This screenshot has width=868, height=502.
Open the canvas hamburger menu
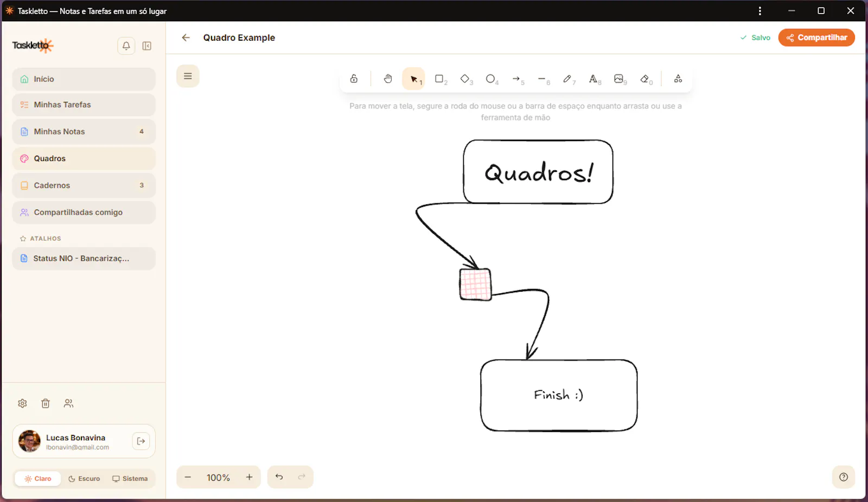click(188, 76)
